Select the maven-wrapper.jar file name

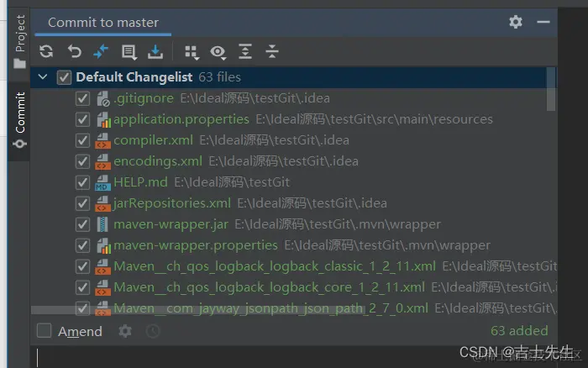[171, 224]
